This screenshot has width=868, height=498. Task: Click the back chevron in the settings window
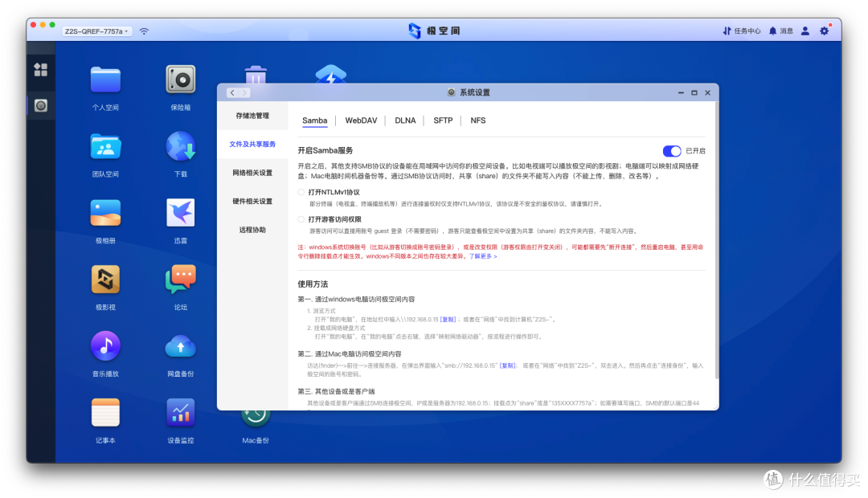click(x=232, y=92)
